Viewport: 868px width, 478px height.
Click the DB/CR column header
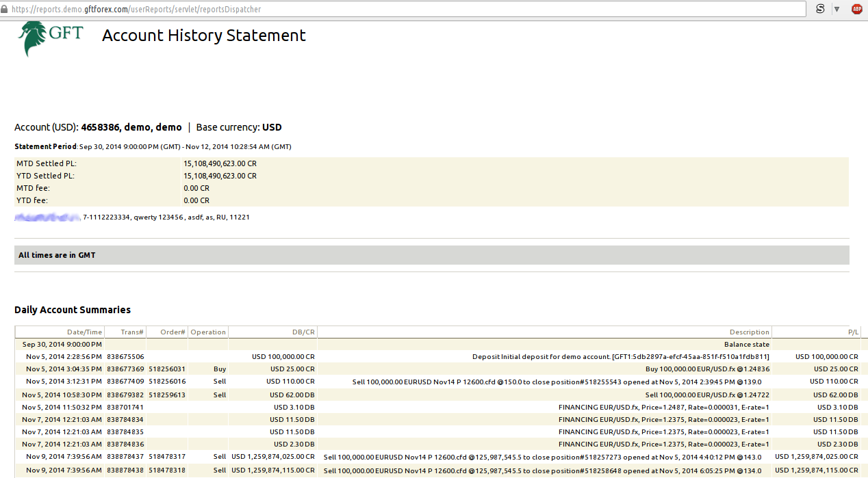303,332
